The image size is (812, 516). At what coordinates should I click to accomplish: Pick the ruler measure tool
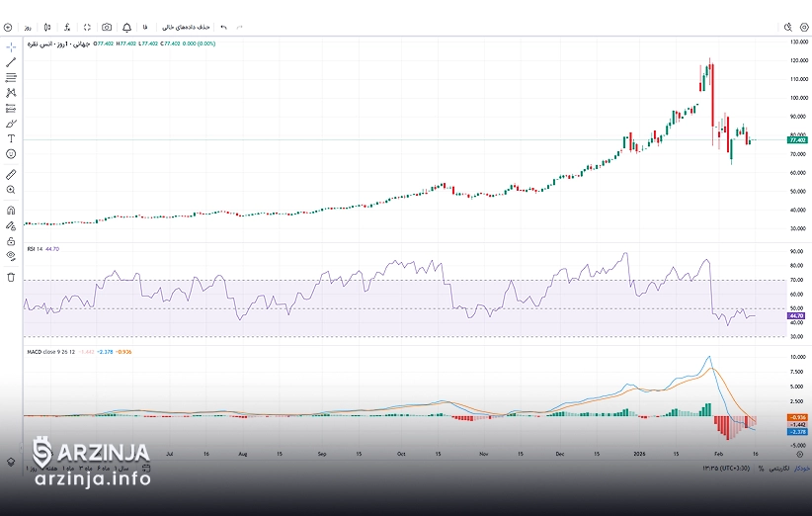[x=11, y=173]
